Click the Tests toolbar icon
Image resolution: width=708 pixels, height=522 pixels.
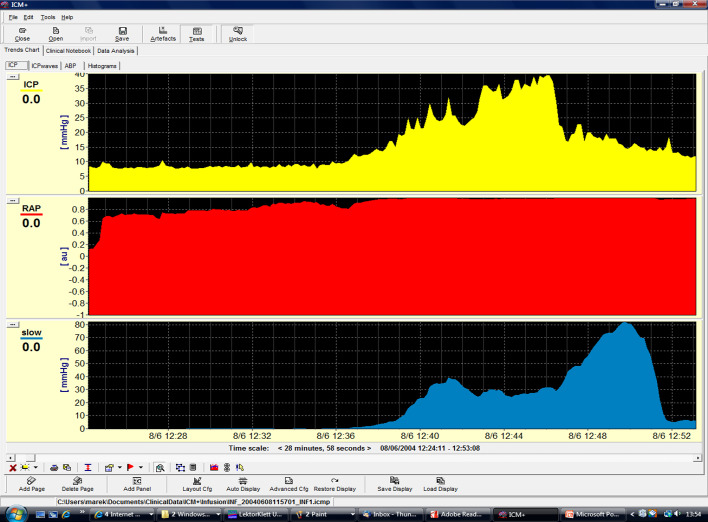coord(197,34)
